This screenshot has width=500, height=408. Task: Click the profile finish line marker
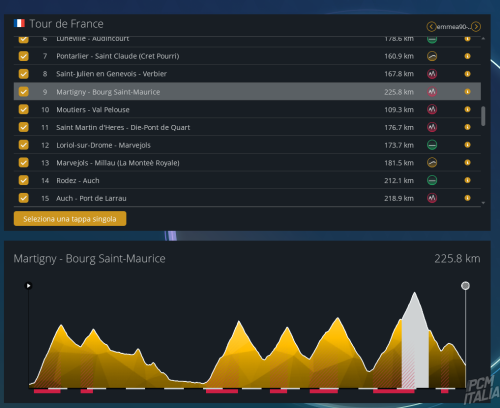point(465,286)
